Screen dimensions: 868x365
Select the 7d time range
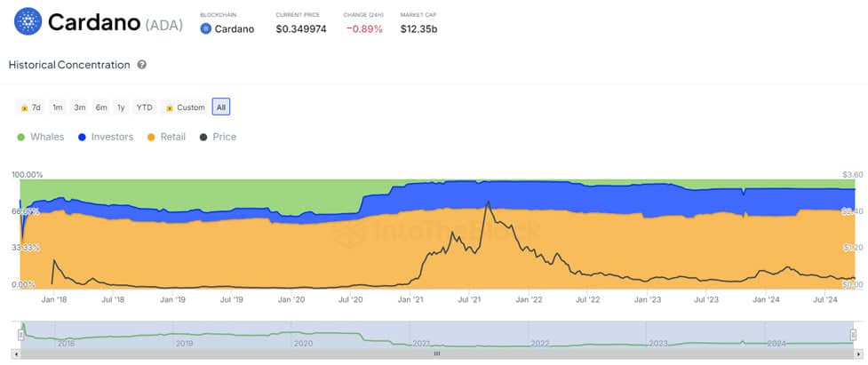pos(31,107)
